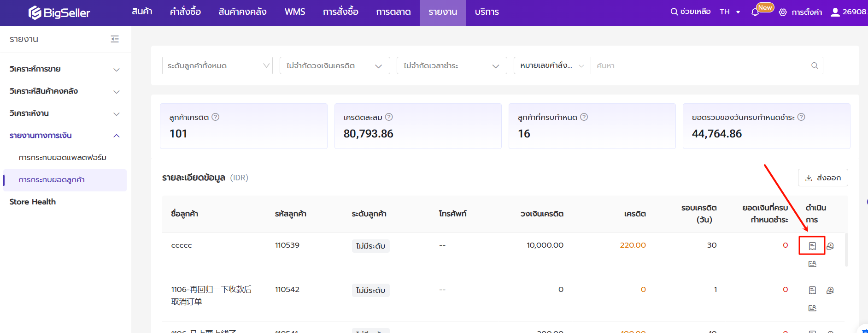Click the customer card icon under ccccc's actions
The image size is (868, 333).
click(812, 264)
